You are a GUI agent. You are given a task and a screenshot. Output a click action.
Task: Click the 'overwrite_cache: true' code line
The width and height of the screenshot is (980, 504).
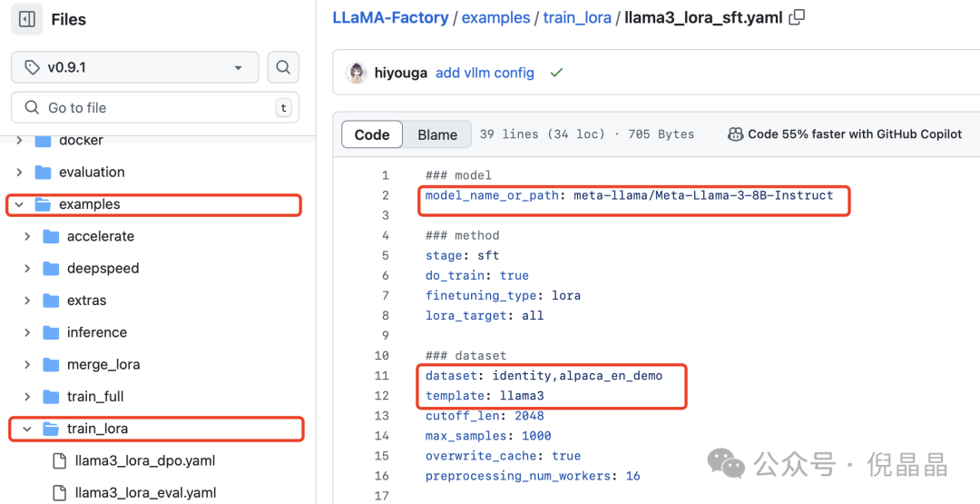[x=503, y=455]
